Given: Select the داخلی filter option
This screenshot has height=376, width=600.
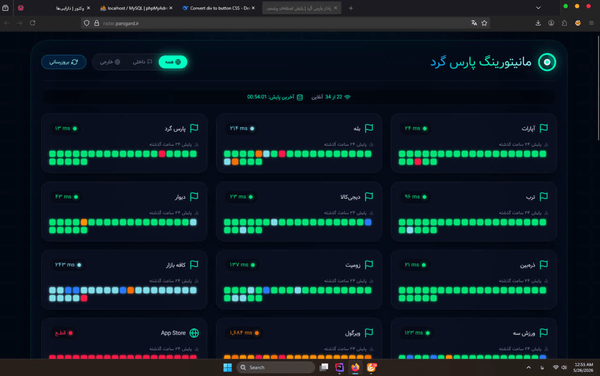Looking at the screenshot, I should [142, 62].
